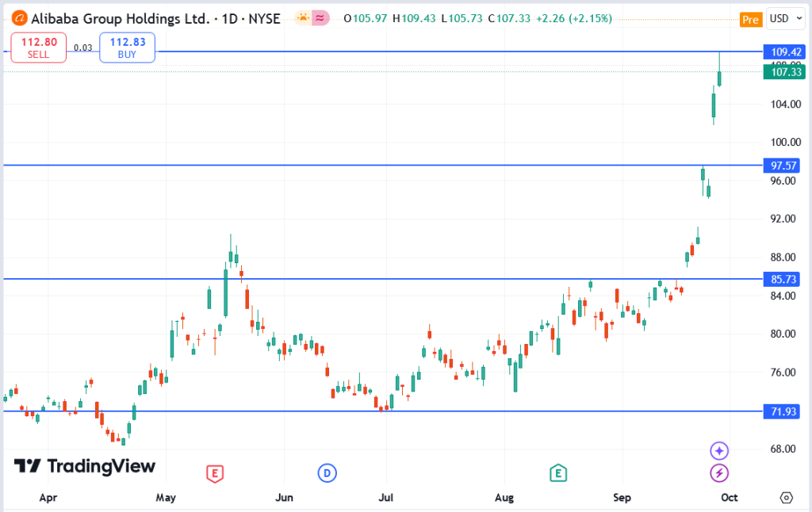This screenshot has width=812, height=512.
Task: Click 92.00 on the price axis
Action: pyautogui.click(x=783, y=219)
